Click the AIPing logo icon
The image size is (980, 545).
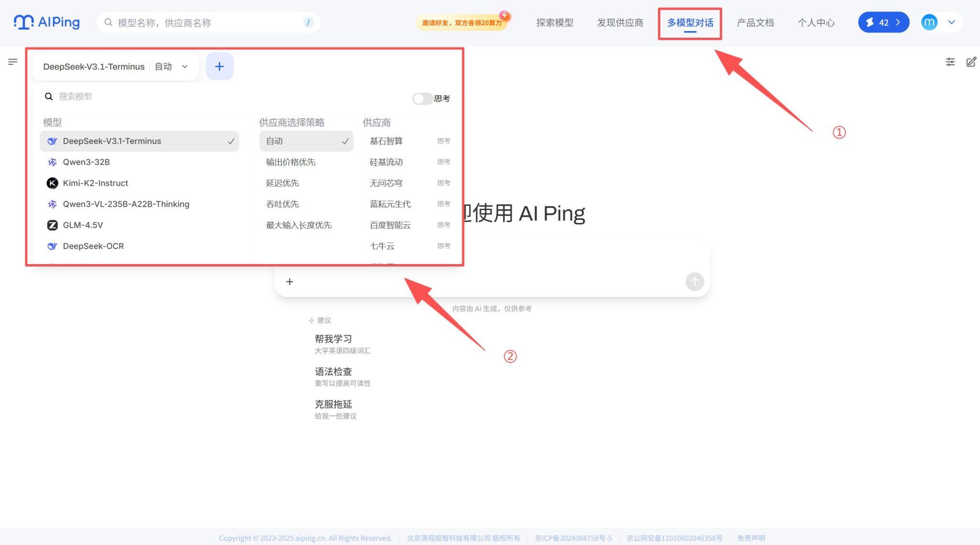pos(24,22)
